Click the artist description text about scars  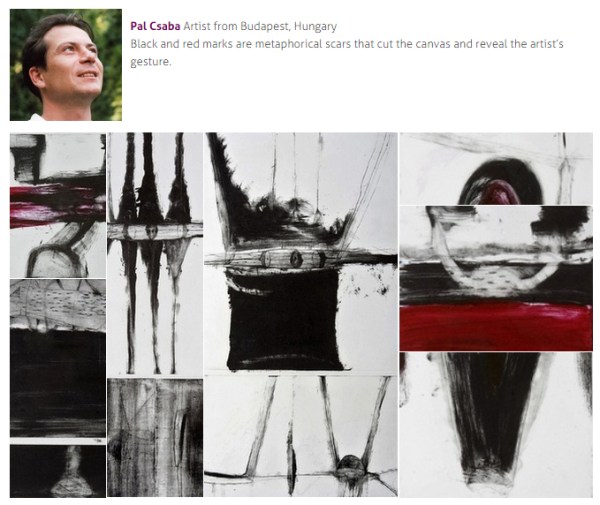pos(347,53)
